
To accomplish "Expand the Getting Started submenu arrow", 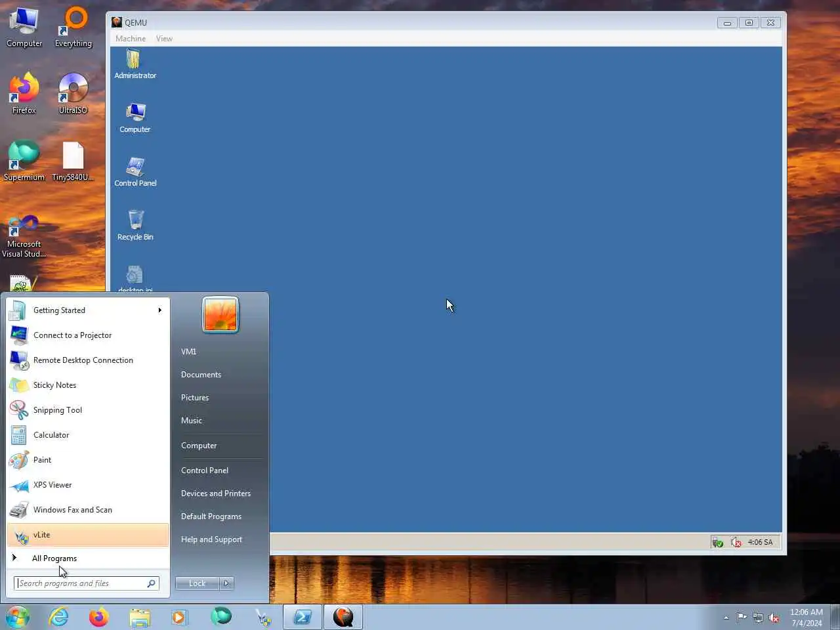I will 159,310.
